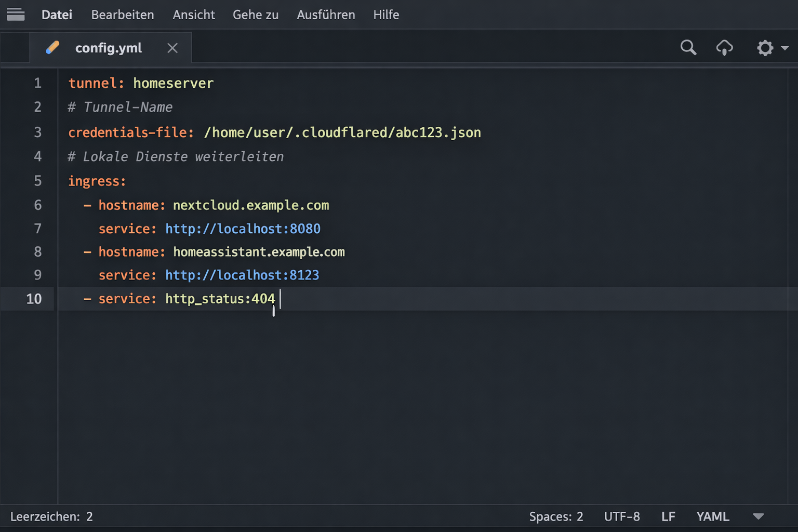
Task: Click the hamburger menu icon
Action: [x=16, y=14]
